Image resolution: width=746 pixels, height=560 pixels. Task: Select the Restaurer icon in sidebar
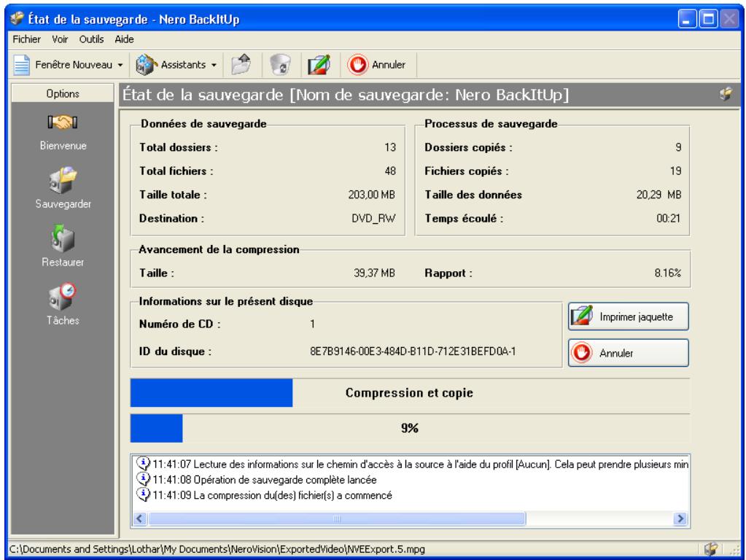pyautogui.click(x=62, y=238)
